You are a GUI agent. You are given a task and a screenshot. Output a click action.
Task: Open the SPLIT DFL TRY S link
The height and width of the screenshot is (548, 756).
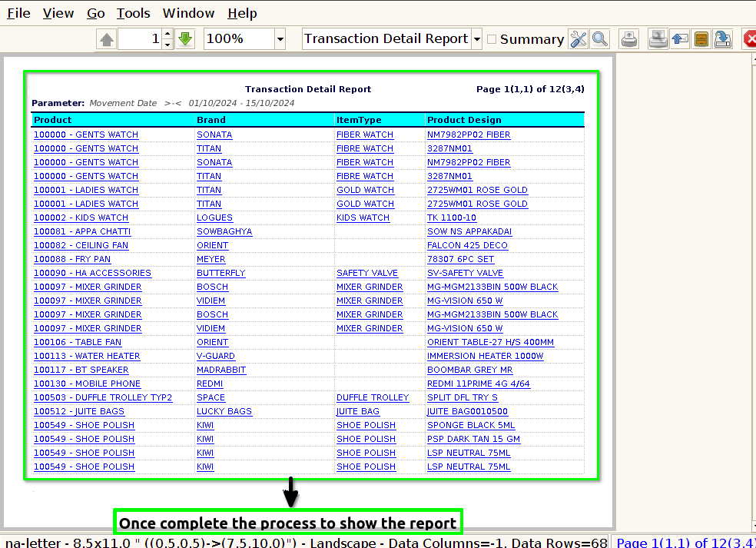pyautogui.click(x=463, y=397)
